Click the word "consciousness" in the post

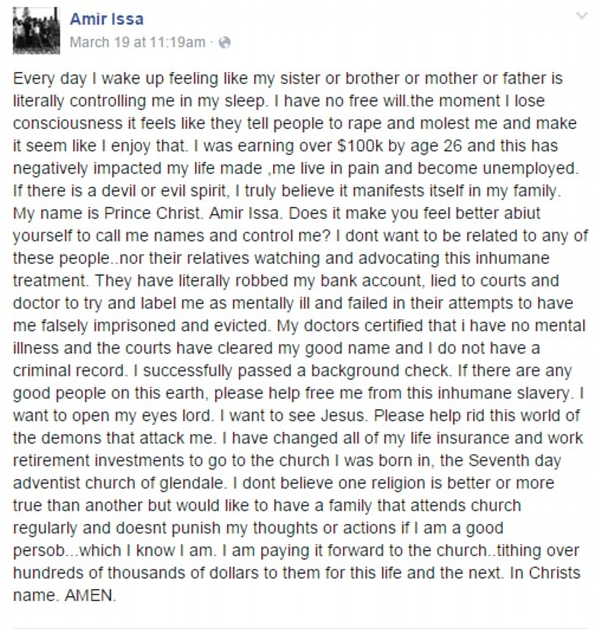(68, 123)
